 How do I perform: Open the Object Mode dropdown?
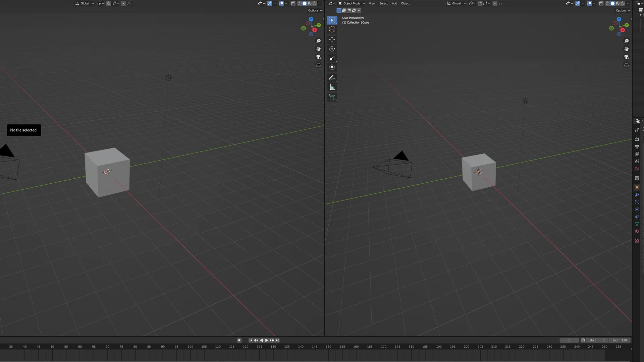coord(351,3)
